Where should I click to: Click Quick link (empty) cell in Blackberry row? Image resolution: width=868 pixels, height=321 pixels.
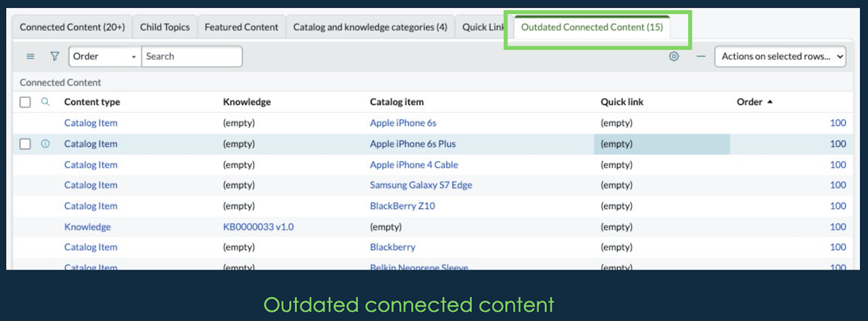pos(617,247)
